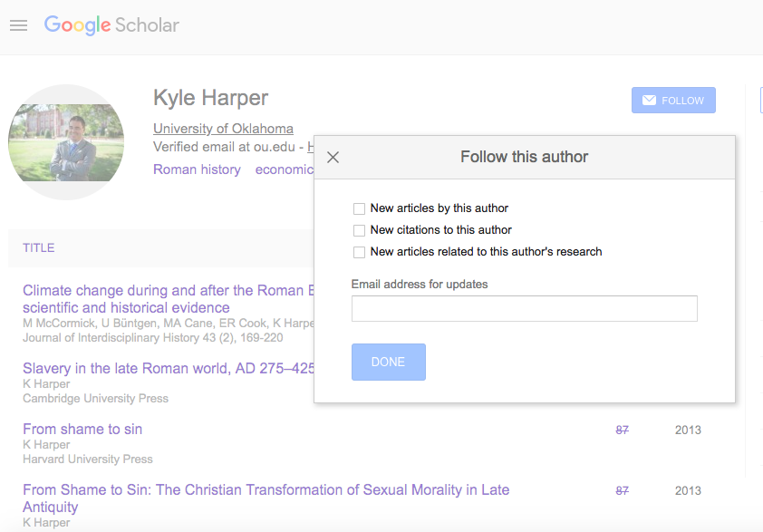Screen dimensions: 763x532
Task: Close the Follow this author dialog
Action: click(333, 158)
